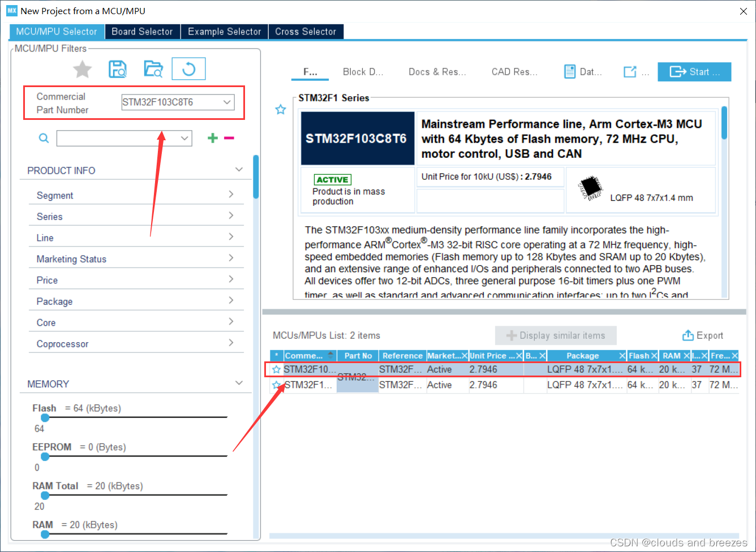Remove the B... column via its X
This screenshot has height=552, width=756.
point(542,356)
